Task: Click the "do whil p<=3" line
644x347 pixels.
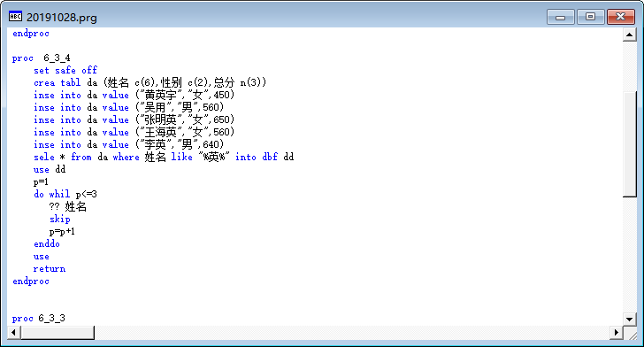Action: coord(65,194)
